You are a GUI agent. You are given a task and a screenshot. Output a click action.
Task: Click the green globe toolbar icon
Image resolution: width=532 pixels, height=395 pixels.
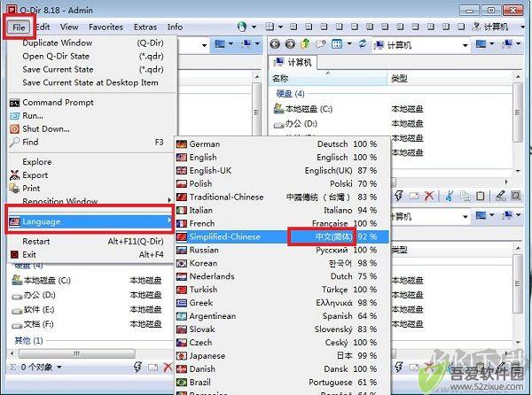(x=241, y=27)
